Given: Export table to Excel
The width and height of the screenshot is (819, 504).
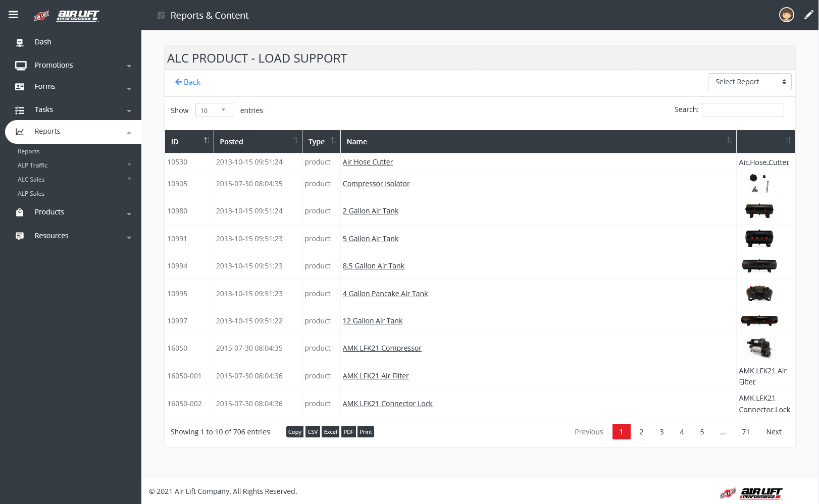Looking at the screenshot, I should tap(330, 432).
